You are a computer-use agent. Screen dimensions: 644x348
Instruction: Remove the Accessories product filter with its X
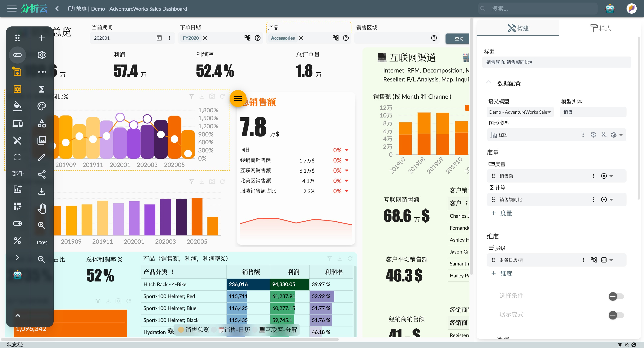(301, 38)
